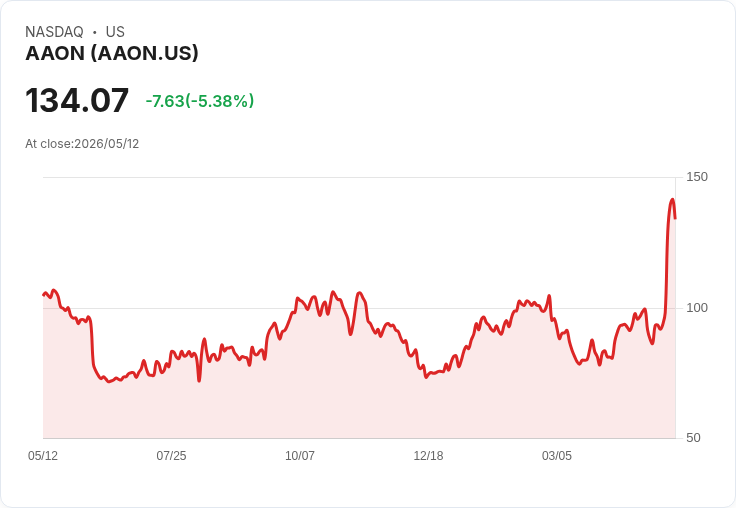Click the 10/07 date axis label

[x=300, y=455]
